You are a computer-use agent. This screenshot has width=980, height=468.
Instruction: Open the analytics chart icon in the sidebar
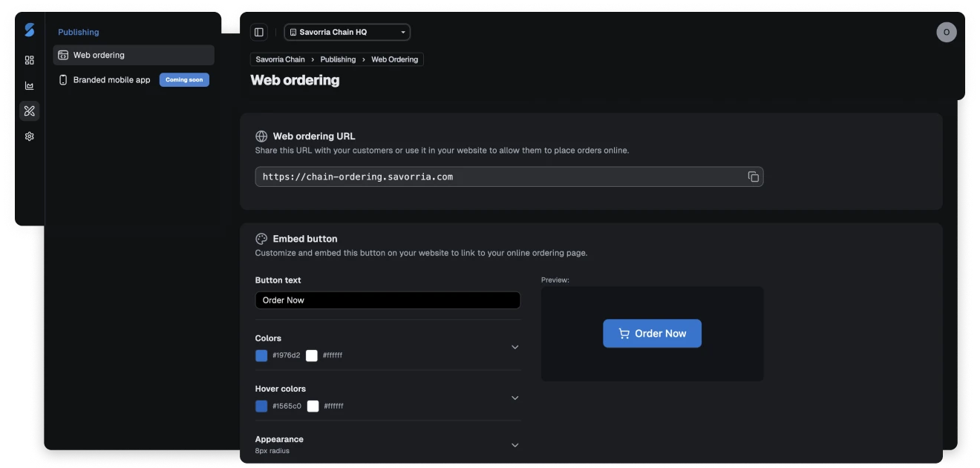pos(29,85)
